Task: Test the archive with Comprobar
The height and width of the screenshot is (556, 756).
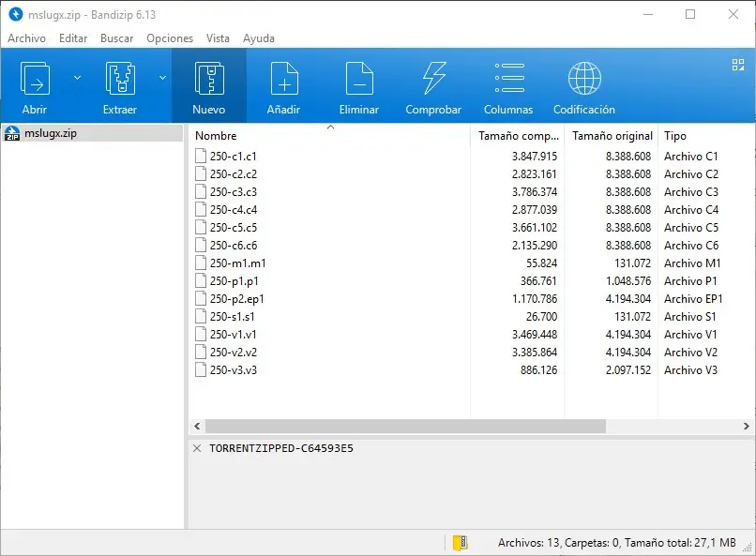Action: pyautogui.click(x=434, y=79)
